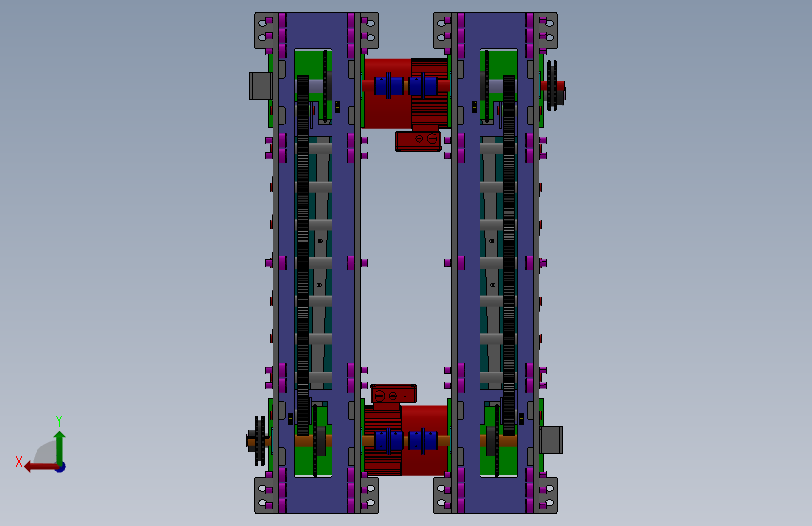812x526 pixels.
Task: Click the red X axis arrow on triad
Action: click(x=41, y=467)
